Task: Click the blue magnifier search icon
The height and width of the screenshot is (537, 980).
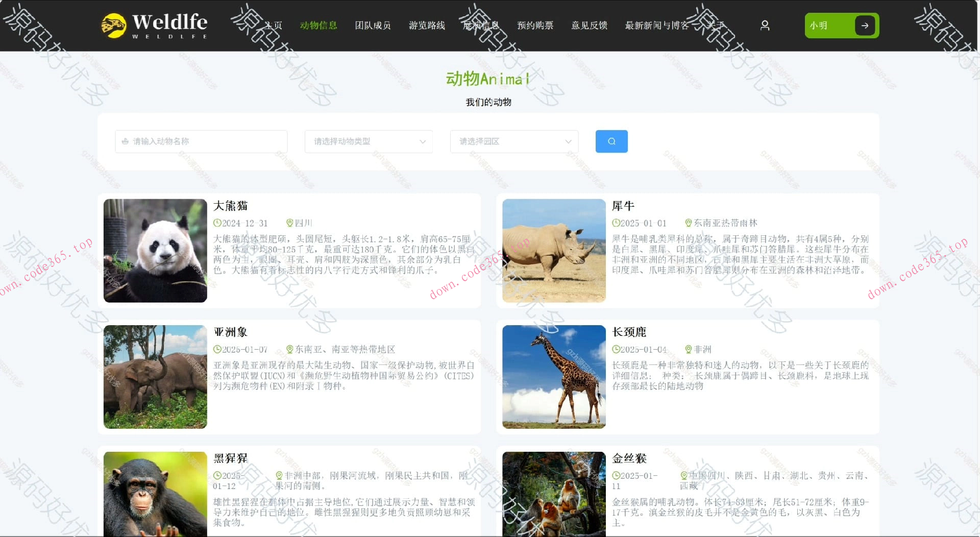Action: point(611,141)
